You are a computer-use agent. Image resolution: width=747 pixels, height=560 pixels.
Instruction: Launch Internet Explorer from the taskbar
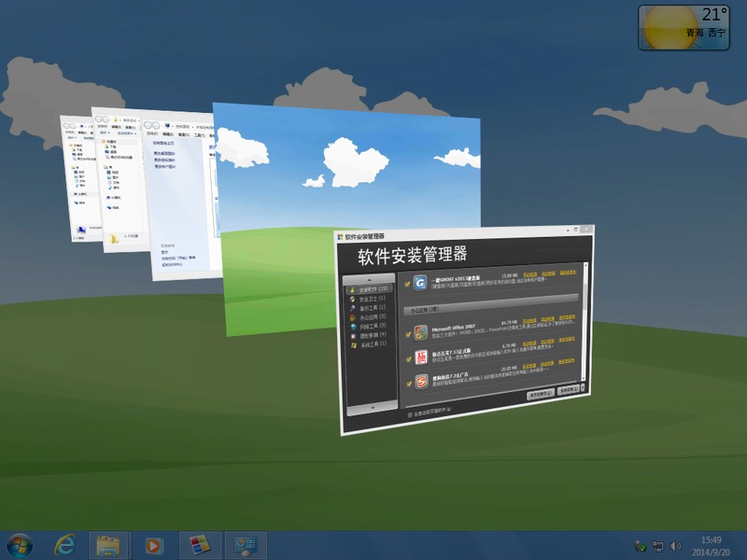coord(64,545)
